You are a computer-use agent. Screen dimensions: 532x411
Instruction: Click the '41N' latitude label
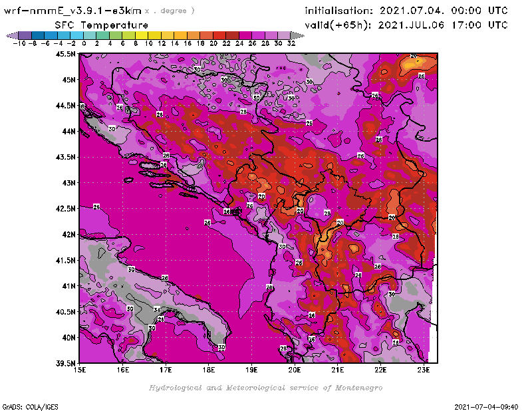(68, 286)
